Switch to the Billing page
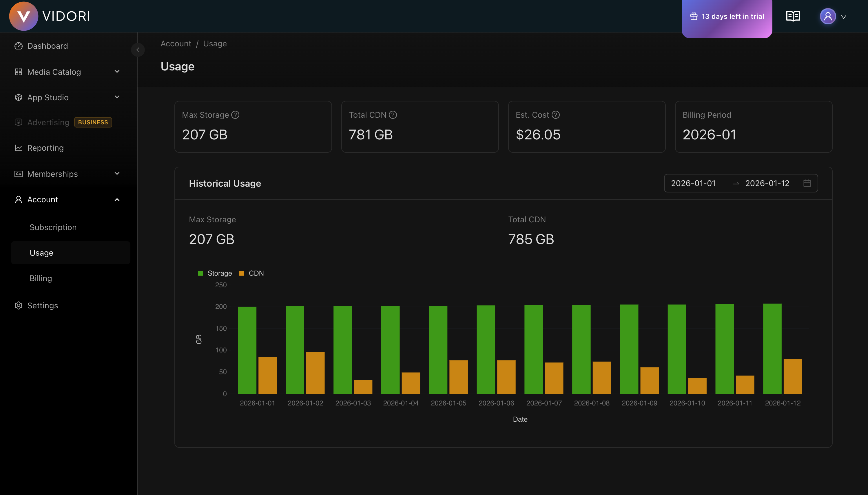The image size is (868, 495). pyautogui.click(x=41, y=278)
